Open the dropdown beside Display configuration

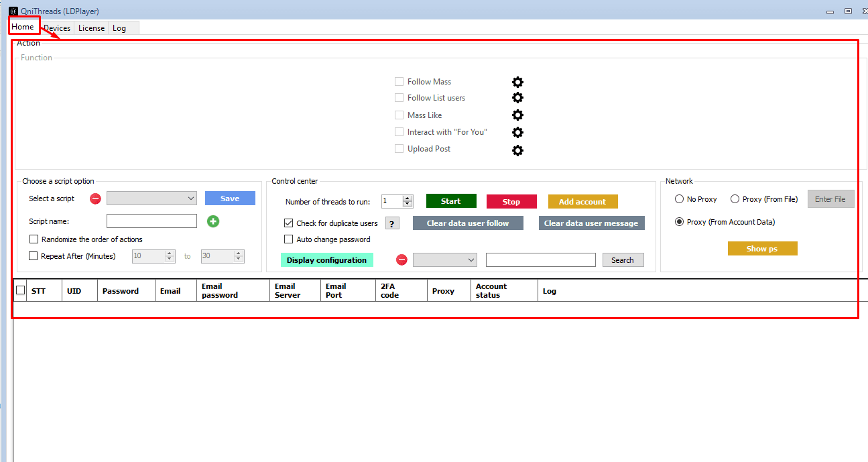[445, 259]
